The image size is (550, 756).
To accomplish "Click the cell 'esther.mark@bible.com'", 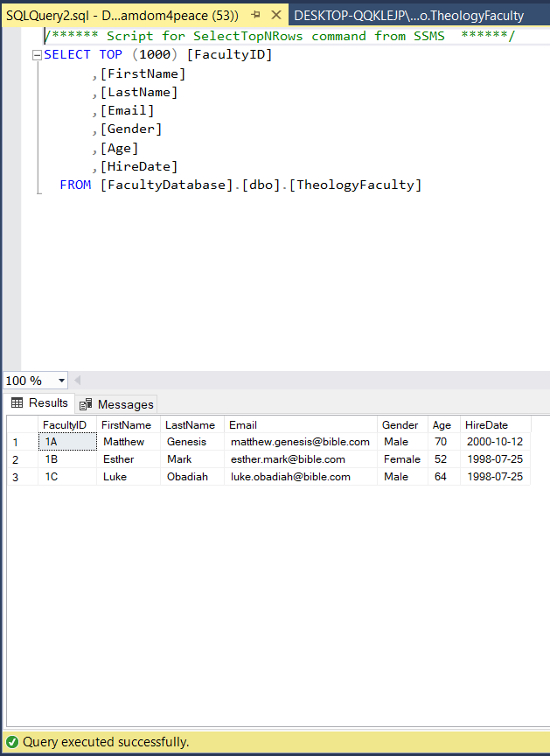I will (301, 459).
